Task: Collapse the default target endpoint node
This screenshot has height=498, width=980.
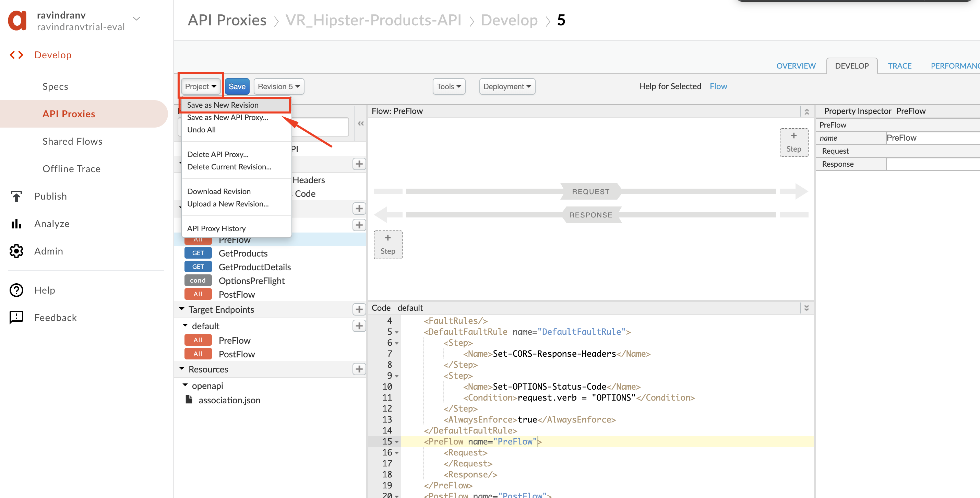Action: coord(185,325)
